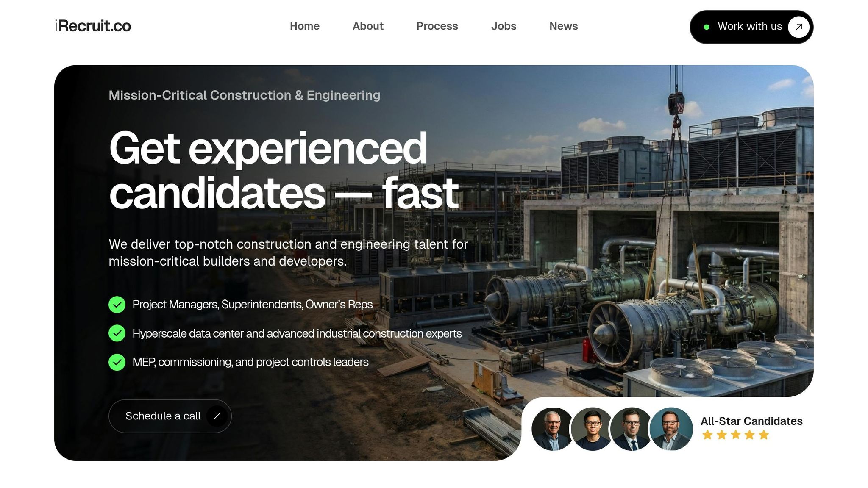Select the third candidate avatar with tie
The image size is (868, 488).
click(632, 429)
